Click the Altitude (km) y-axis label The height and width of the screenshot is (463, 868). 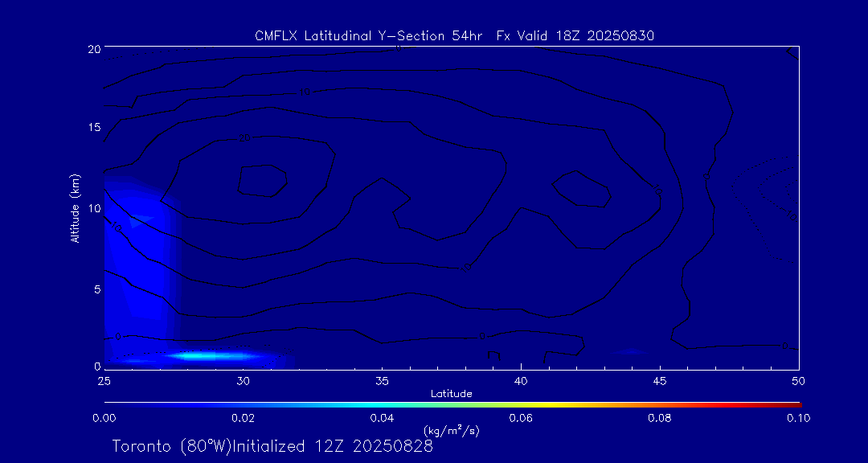pyautogui.click(x=75, y=208)
